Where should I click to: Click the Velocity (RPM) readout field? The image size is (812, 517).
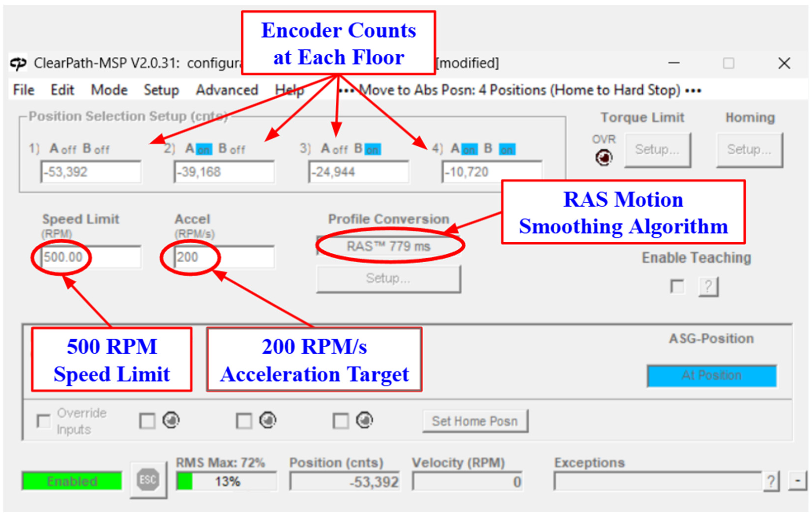pos(467,481)
